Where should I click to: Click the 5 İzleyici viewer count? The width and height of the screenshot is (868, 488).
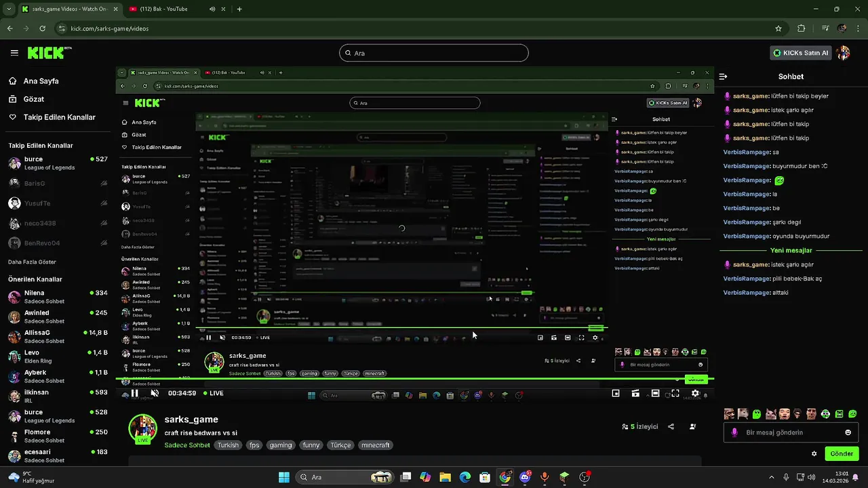coord(640,426)
